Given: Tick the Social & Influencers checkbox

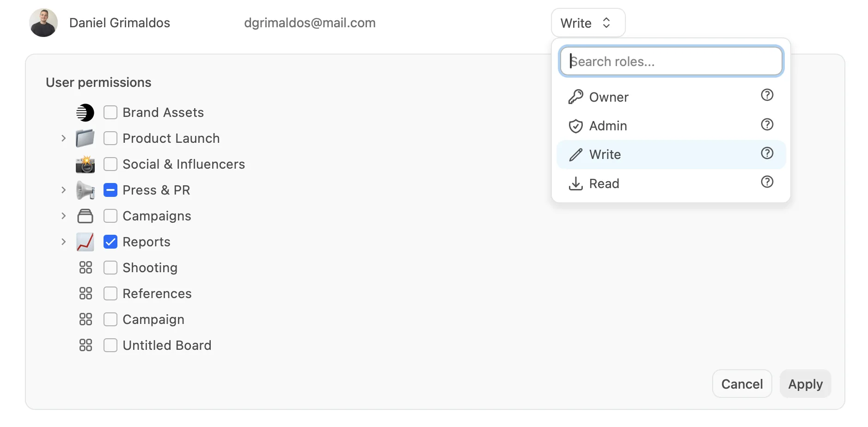Looking at the screenshot, I should tap(110, 164).
